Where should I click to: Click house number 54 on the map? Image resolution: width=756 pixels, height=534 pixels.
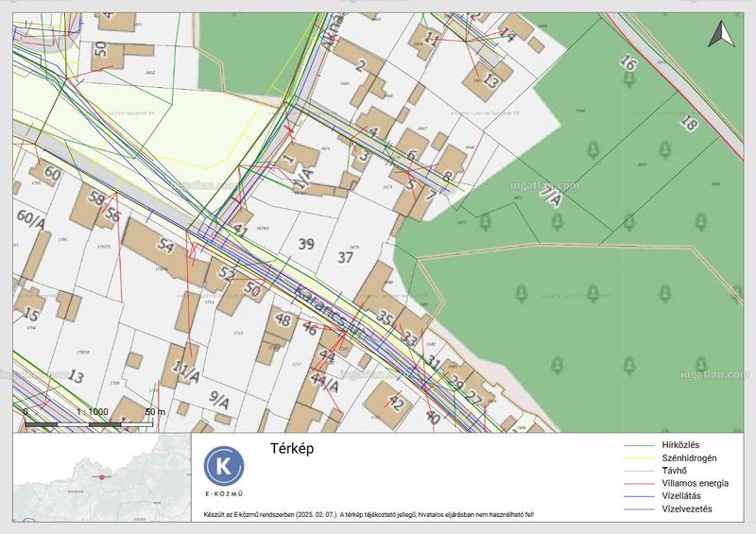coord(165,245)
